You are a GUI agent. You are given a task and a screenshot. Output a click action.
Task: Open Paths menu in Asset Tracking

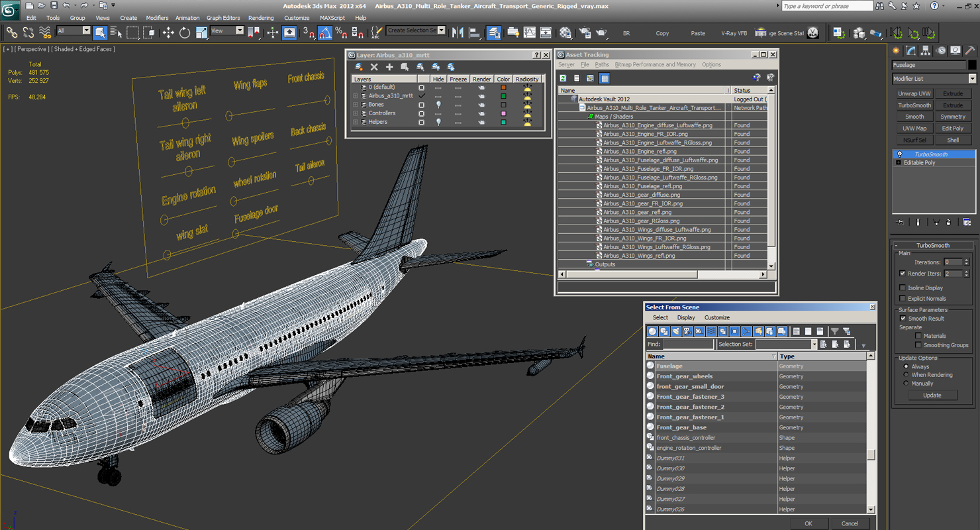[x=601, y=64]
